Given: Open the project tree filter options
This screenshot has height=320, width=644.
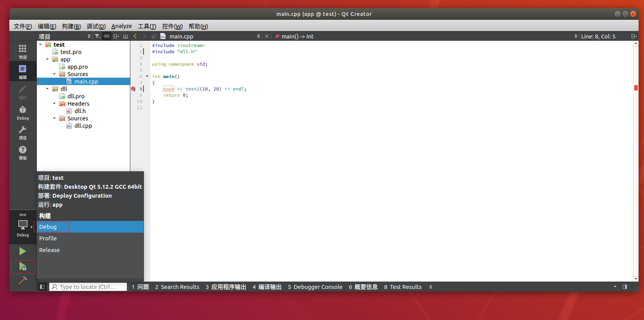Looking at the screenshot, I should pyautogui.click(x=97, y=36).
